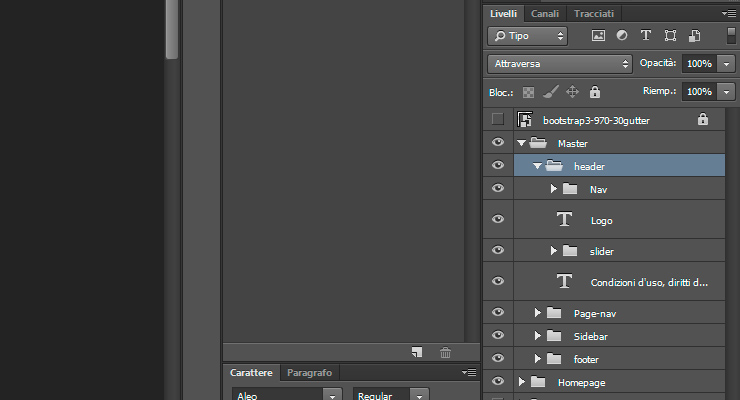Hide the header group

click(x=498, y=165)
